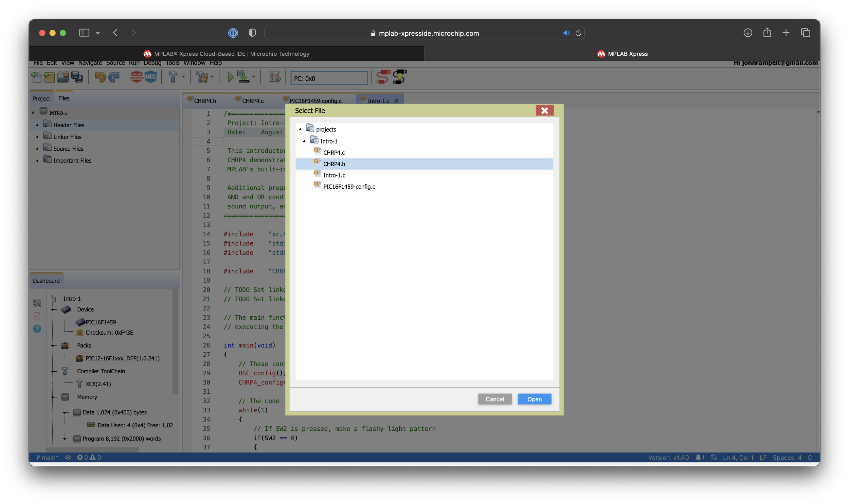Screen dimensions: 849x504
Task: Open the Debug menu
Action: pyautogui.click(x=152, y=63)
